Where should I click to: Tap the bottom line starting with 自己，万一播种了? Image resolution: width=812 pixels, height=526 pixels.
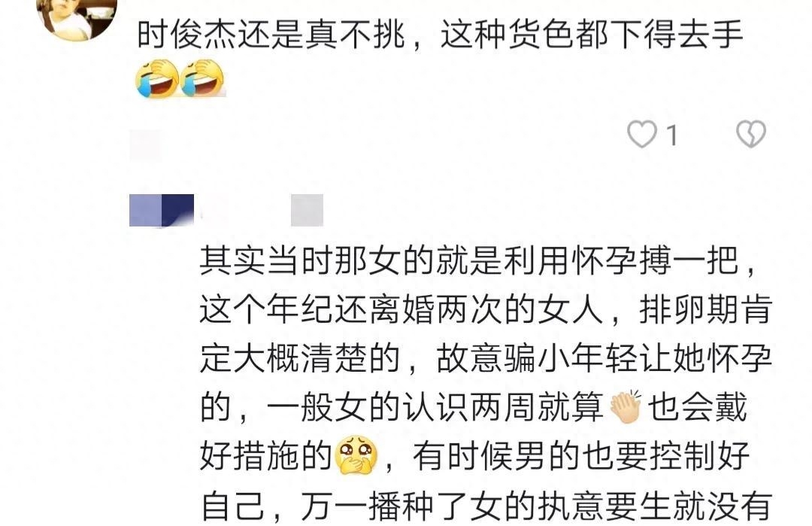[x=486, y=506]
